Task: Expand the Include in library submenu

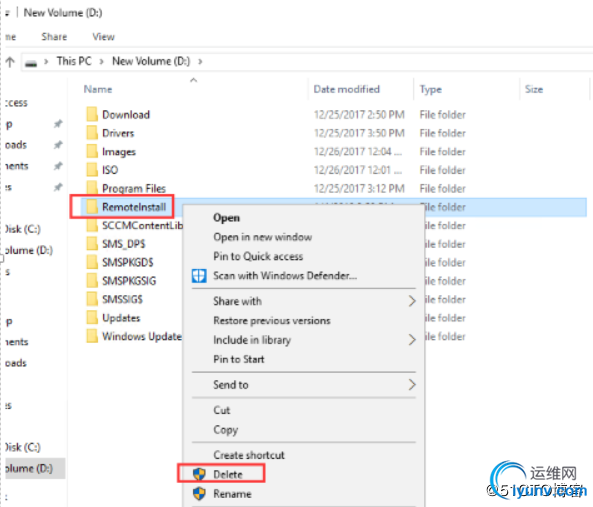Action: [412, 340]
